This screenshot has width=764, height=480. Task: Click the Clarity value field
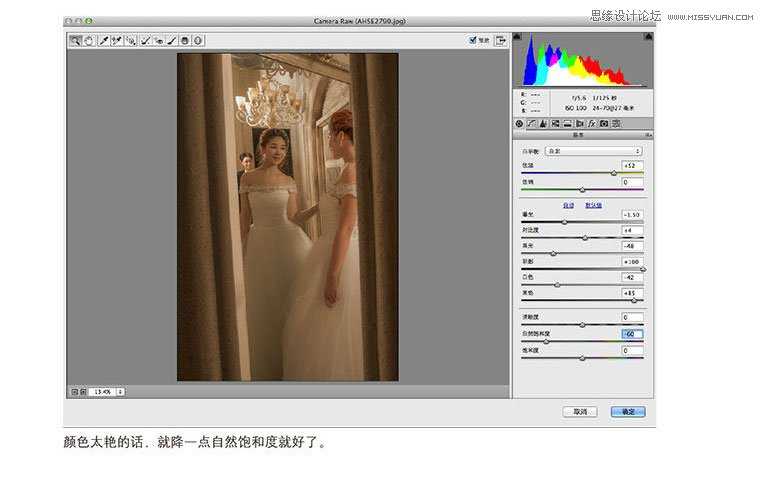[x=632, y=317]
